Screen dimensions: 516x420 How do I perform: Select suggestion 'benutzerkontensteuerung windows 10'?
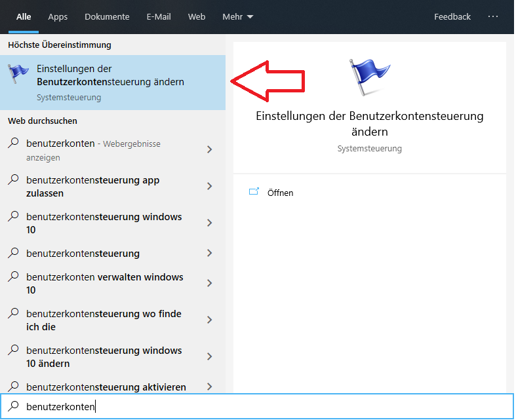pyautogui.click(x=113, y=223)
